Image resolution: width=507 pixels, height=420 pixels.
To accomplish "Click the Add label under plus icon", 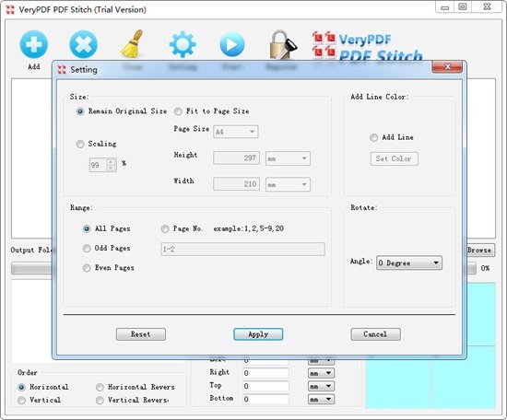I will click(x=34, y=67).
